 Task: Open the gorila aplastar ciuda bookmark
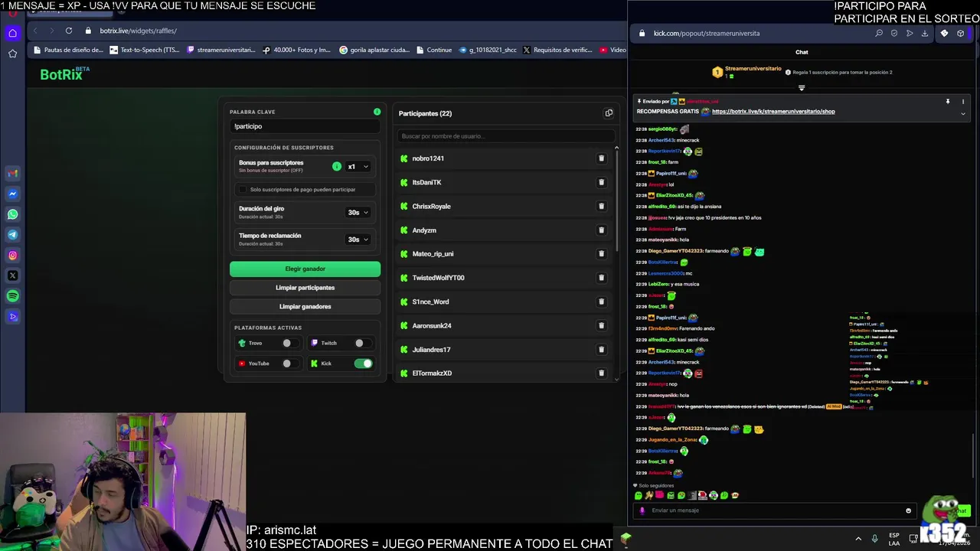point(374,50)
